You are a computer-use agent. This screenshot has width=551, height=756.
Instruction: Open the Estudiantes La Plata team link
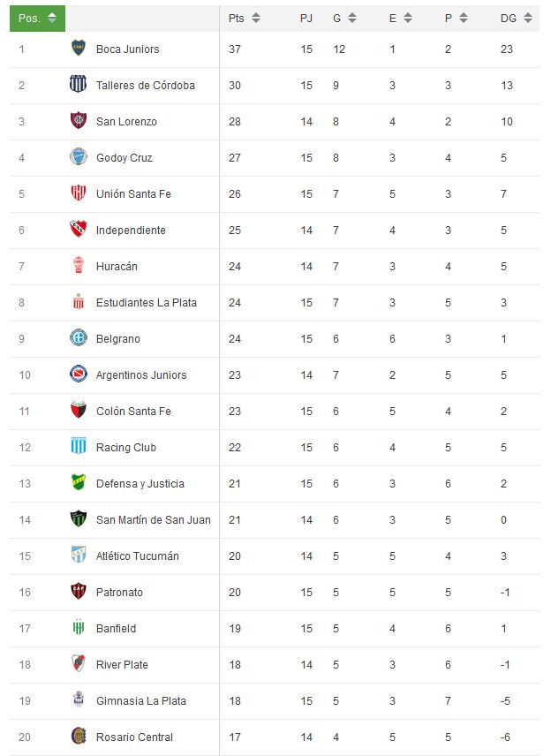click(146, 303)
